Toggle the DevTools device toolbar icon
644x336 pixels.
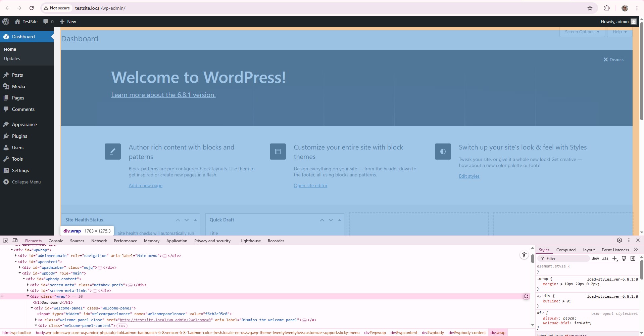point(15,240)
